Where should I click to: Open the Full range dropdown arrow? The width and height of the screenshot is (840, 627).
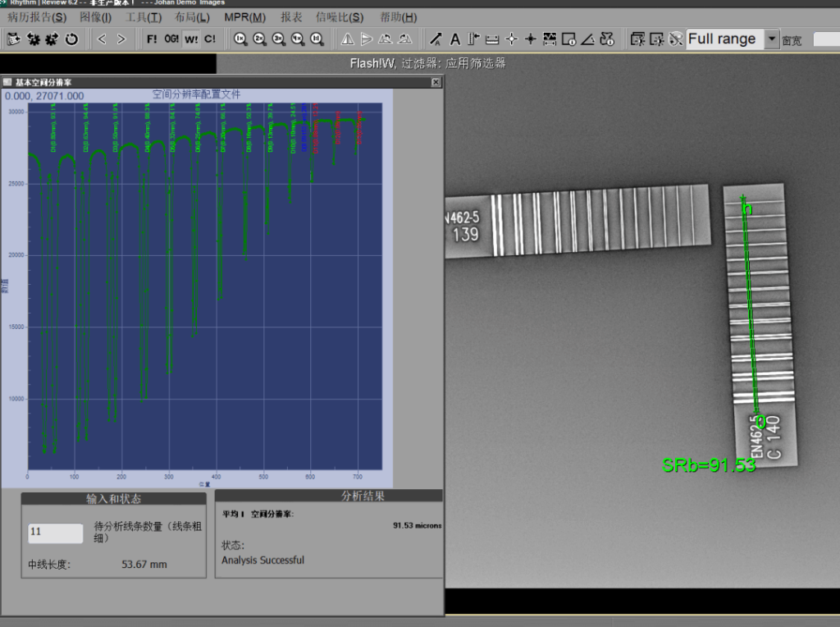pyautogui.click(x=771, y=39)
